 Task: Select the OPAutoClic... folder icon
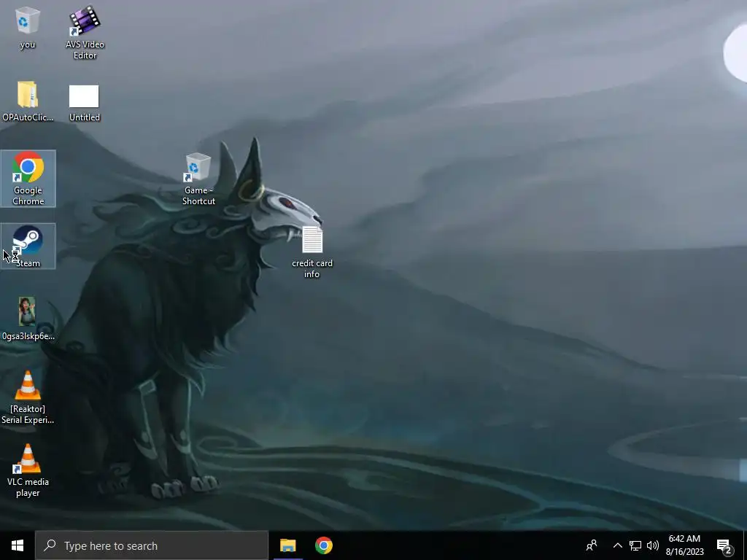28,101
